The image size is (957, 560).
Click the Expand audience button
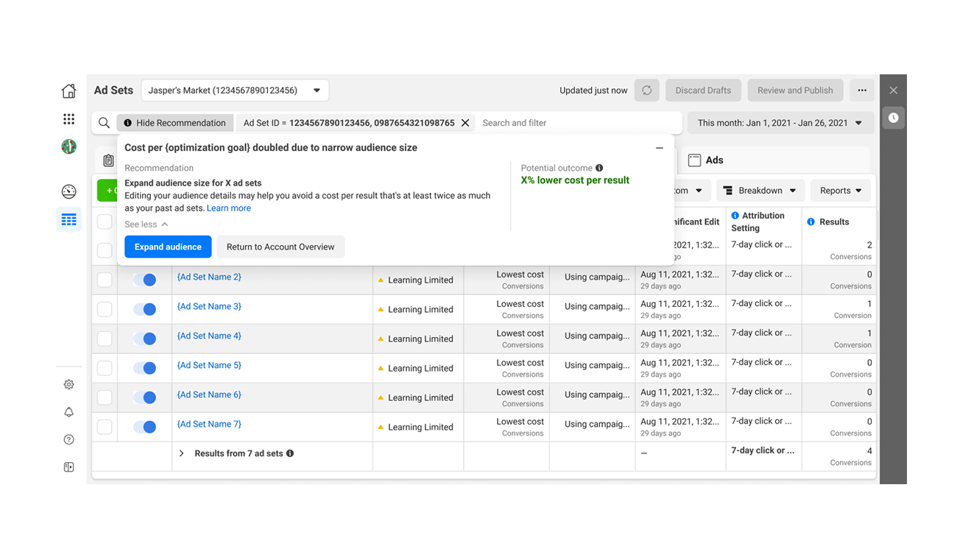point(168,247)
